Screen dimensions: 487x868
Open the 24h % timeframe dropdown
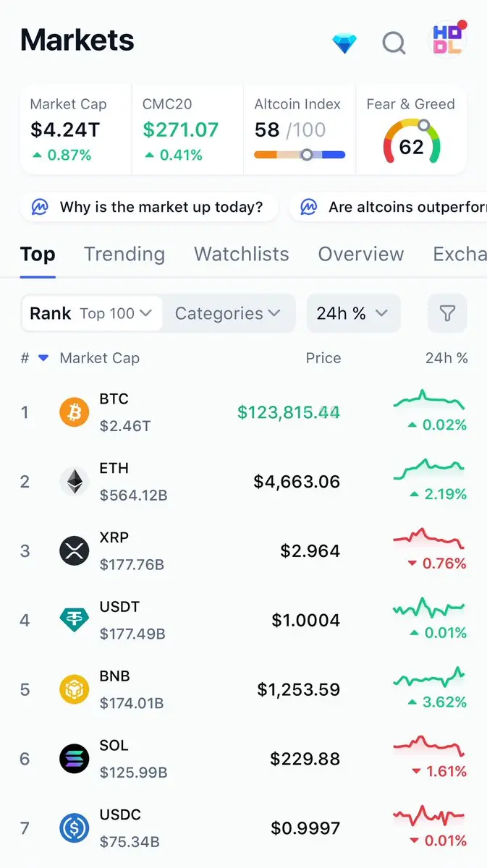coord(353,313)
